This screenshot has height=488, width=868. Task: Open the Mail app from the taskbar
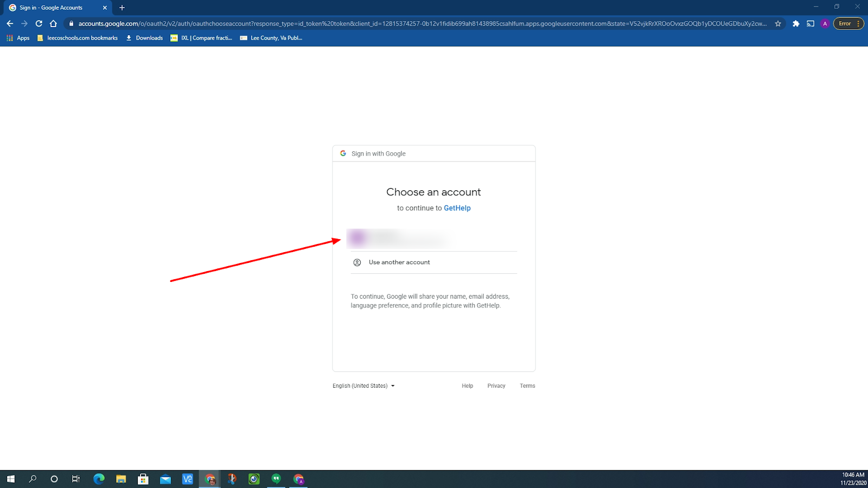point(165,479)
